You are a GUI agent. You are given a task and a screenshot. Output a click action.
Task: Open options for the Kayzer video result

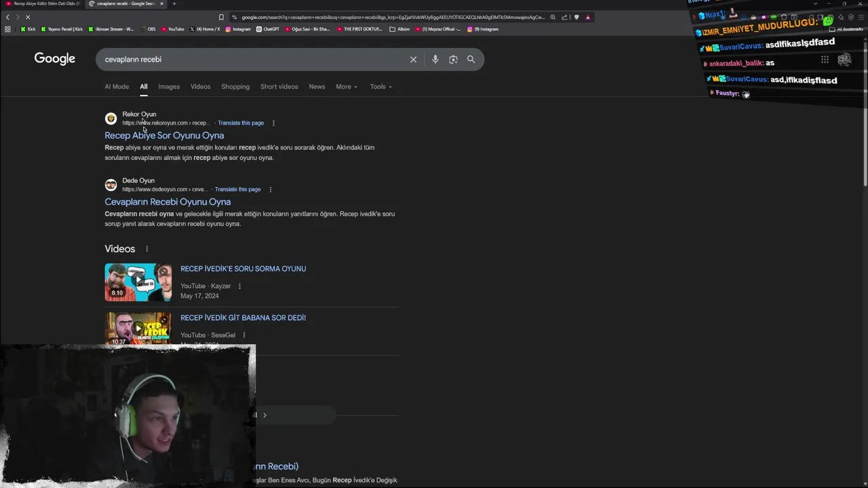click(x=239, y=286)
